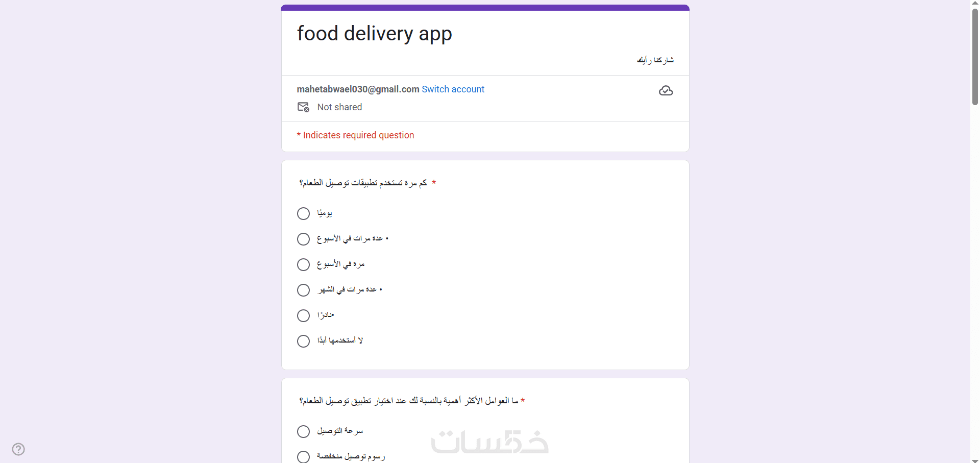This screenshot has width=980, height=463.
Task: Select عدة مرات في الشهر option
Action: [304, 290]
